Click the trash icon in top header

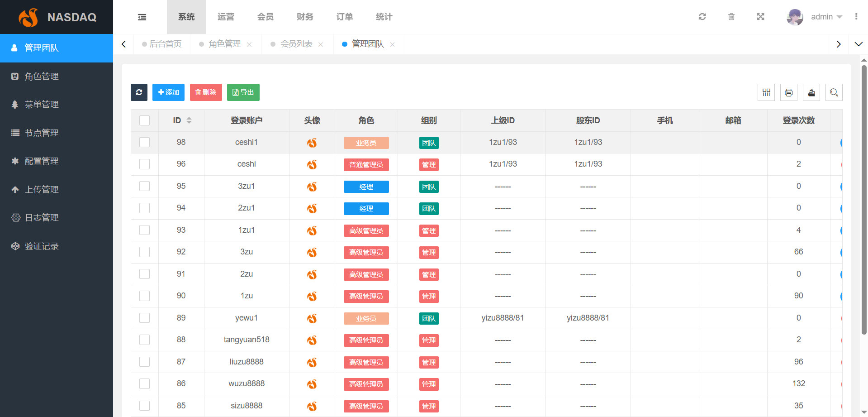[x=731, y=17]
